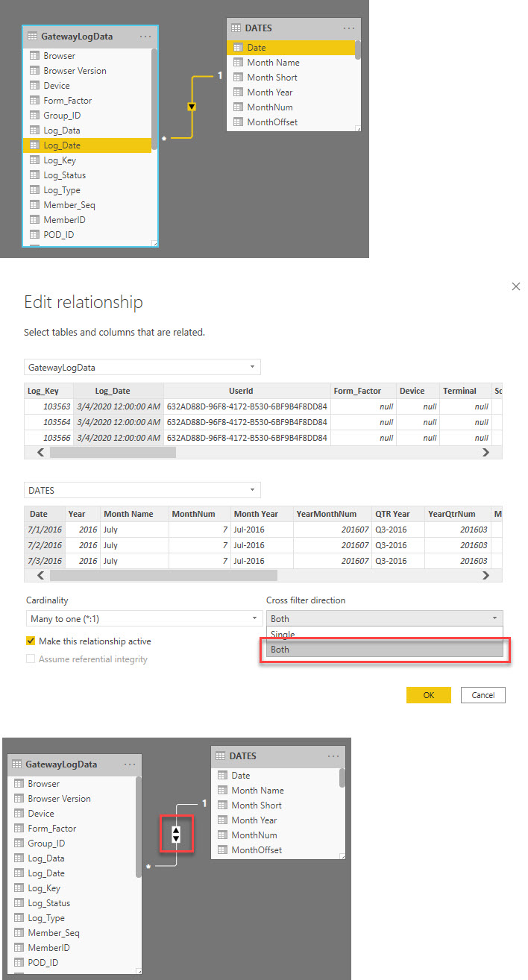The width and height of the screenshot is (528, 980).
Task: Click table icon beside GatewayLogData title, top diagram
Action: 33,36
